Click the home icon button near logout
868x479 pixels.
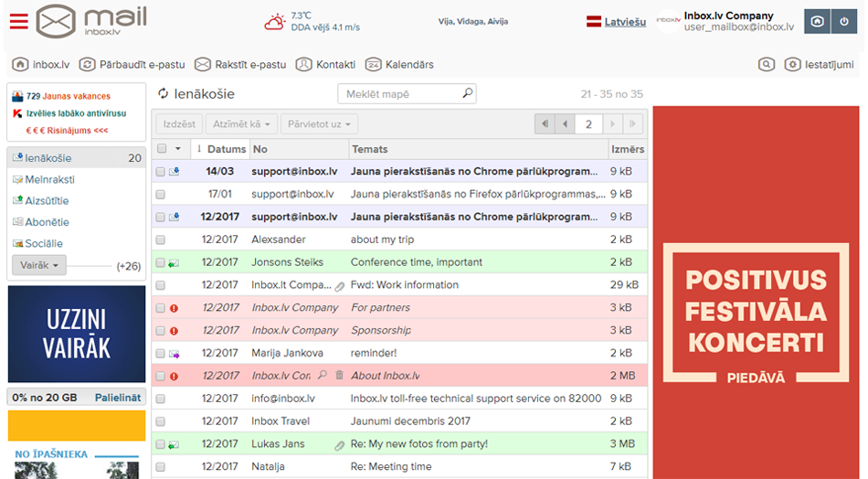pyautogui.click(x=818, y=22)
